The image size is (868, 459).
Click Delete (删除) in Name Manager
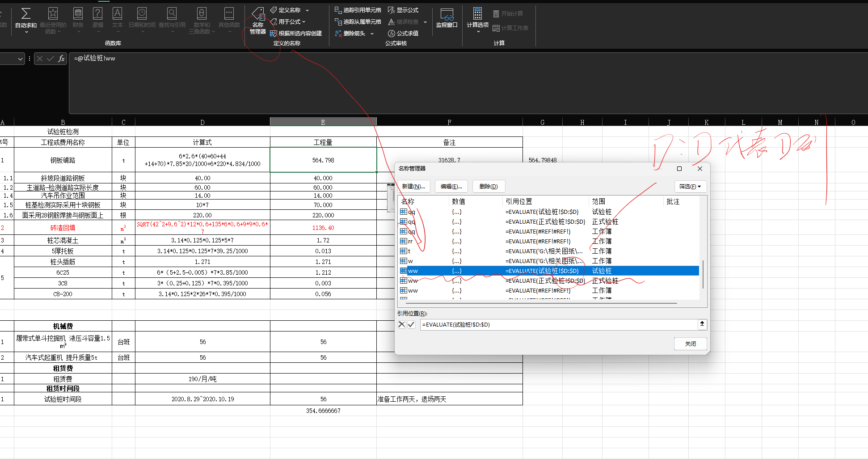coord(489,187)
